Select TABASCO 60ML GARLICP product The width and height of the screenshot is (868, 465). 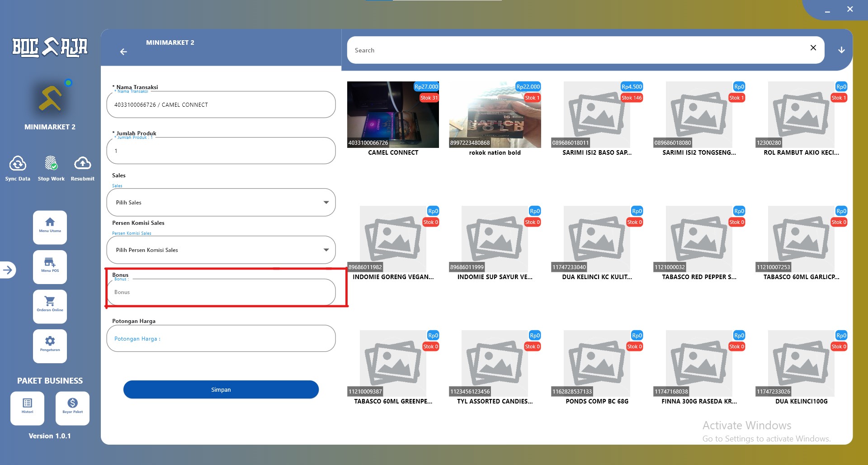801,239
